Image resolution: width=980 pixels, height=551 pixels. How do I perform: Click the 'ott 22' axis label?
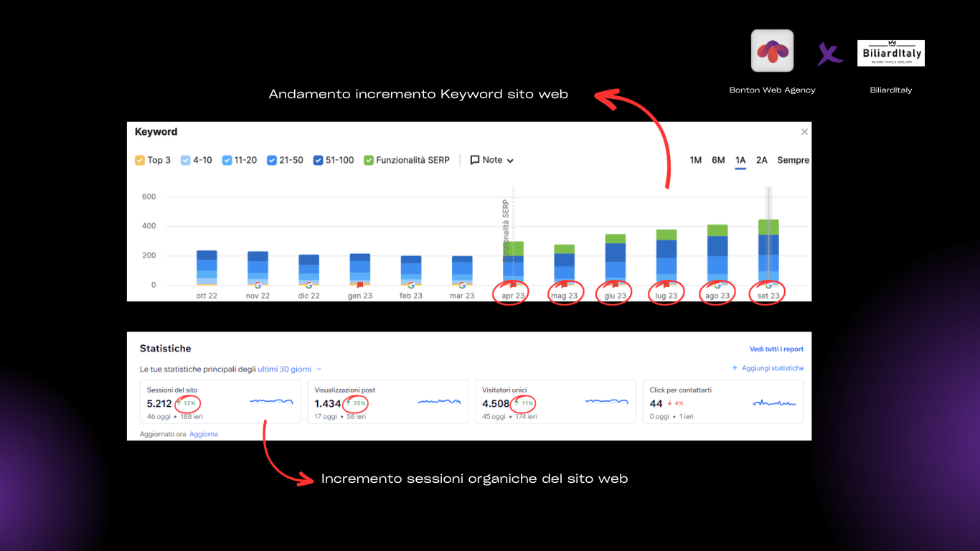207,296
